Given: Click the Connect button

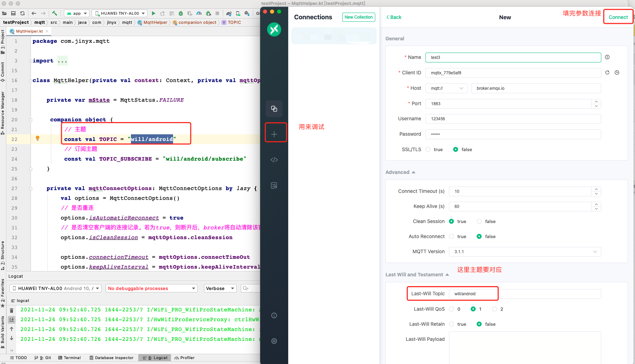Looking at the screenshot, I should [x=618, y=17].
